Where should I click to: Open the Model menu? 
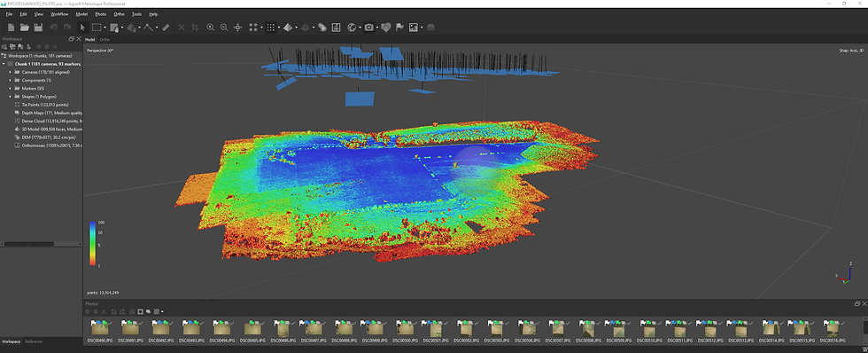81,14
